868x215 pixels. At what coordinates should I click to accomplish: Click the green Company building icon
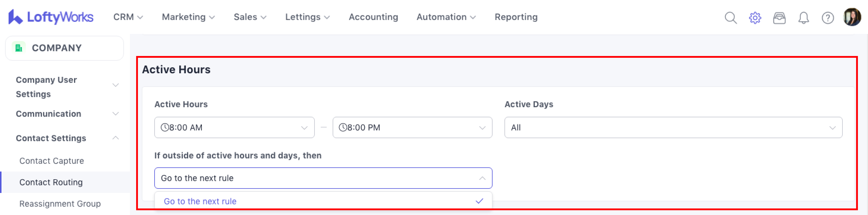(x=19, y=48)
